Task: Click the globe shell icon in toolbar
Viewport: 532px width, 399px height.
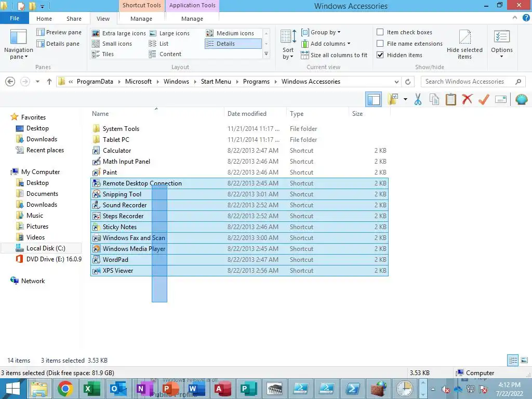Action: pos(521,99)
